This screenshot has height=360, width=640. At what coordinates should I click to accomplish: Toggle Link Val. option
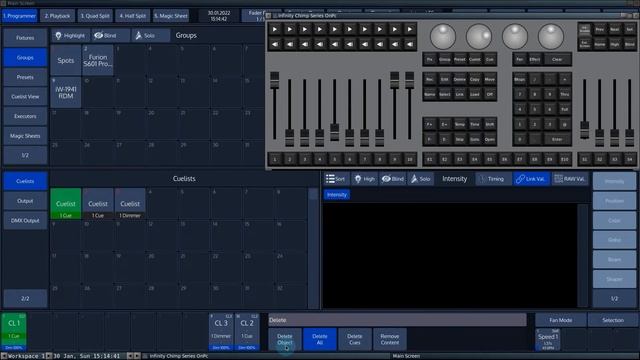pos(531,179)
